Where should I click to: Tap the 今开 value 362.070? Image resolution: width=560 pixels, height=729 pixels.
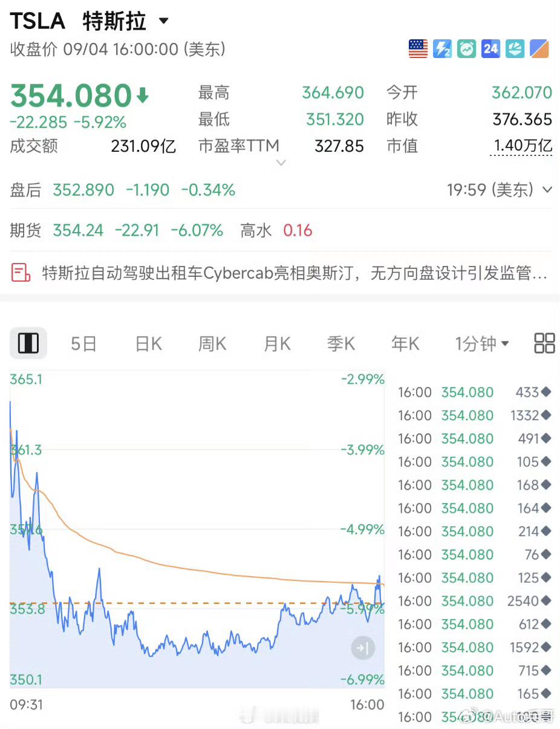pos(522,92)
